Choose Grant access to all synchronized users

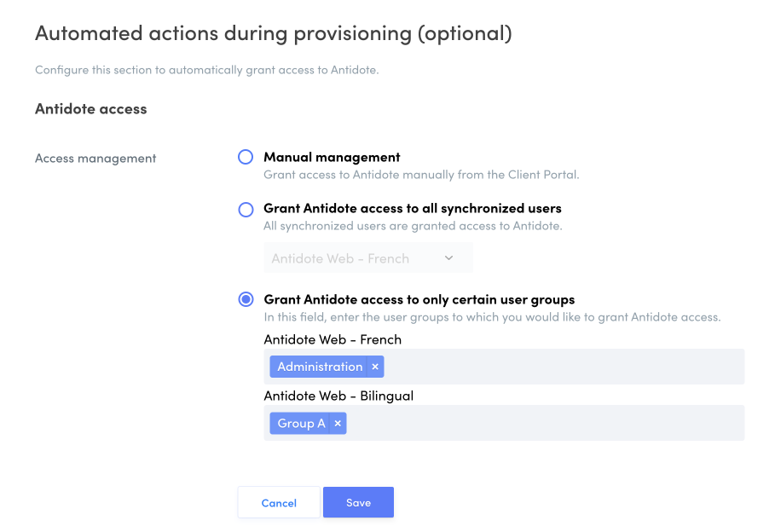pyautogui.click(x=246, y=210)
